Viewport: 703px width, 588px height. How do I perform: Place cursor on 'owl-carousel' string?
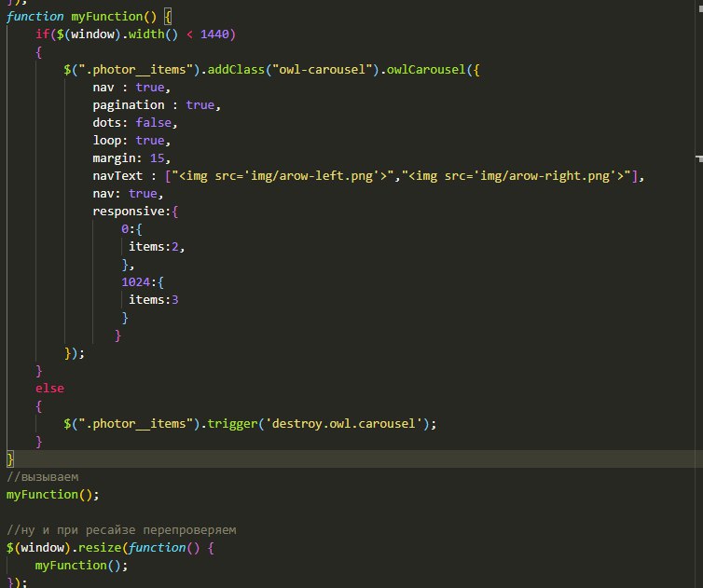323,70
